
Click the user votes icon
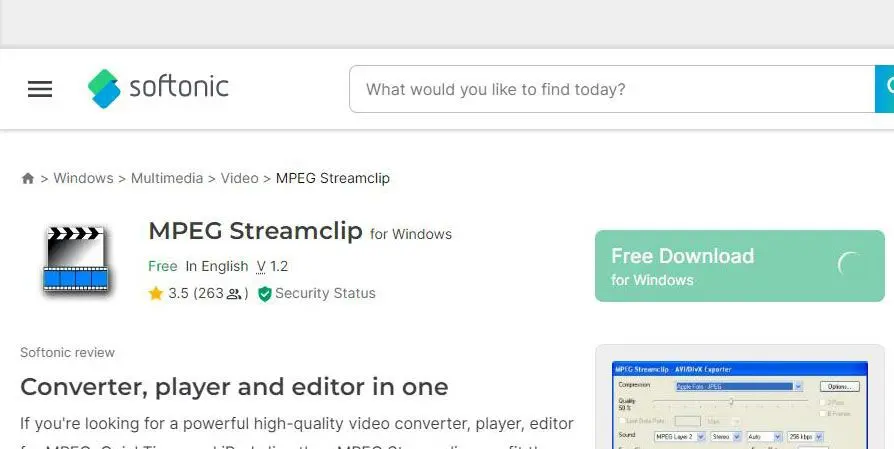pyautogui.click(x=234, y=294)
